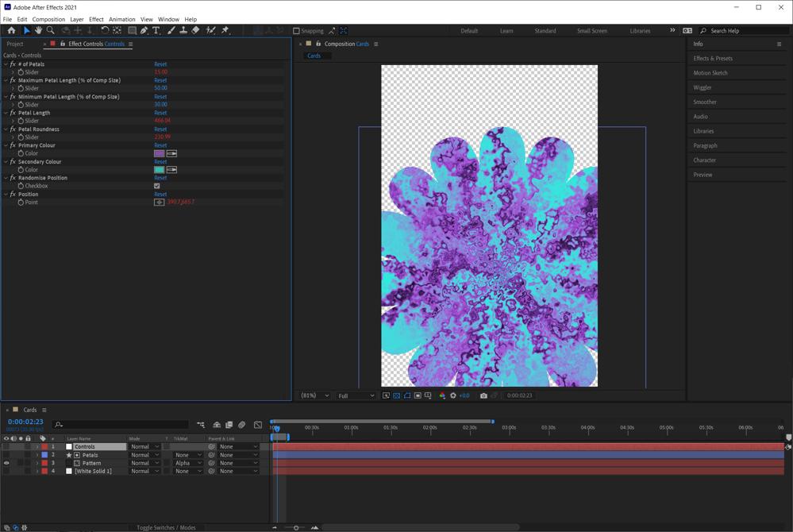Image resolution: width=793 pixels, height=532 pixels.
Task: Open the Composition menu
Action: 48,19
